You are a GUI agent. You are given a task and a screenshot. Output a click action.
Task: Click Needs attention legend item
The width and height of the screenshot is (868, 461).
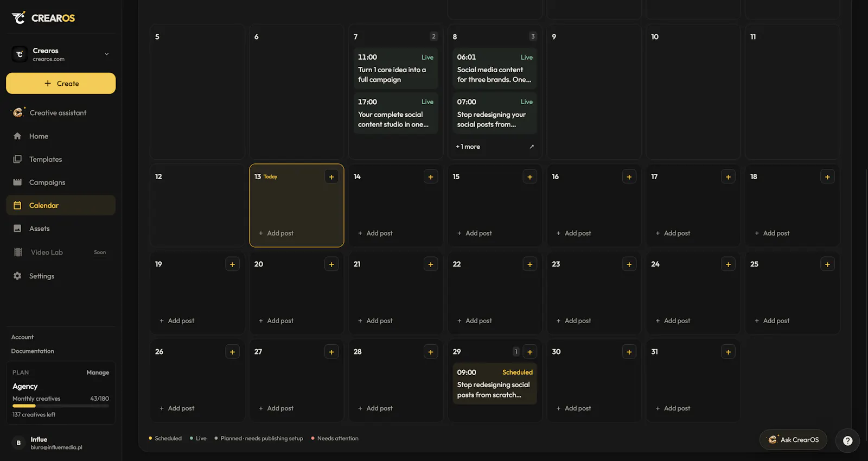[x=335, y=439]
